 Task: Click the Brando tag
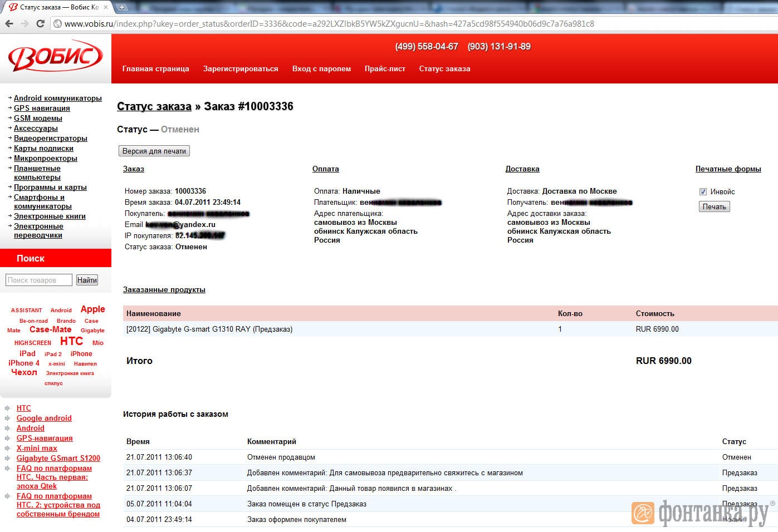pos(66,321)
